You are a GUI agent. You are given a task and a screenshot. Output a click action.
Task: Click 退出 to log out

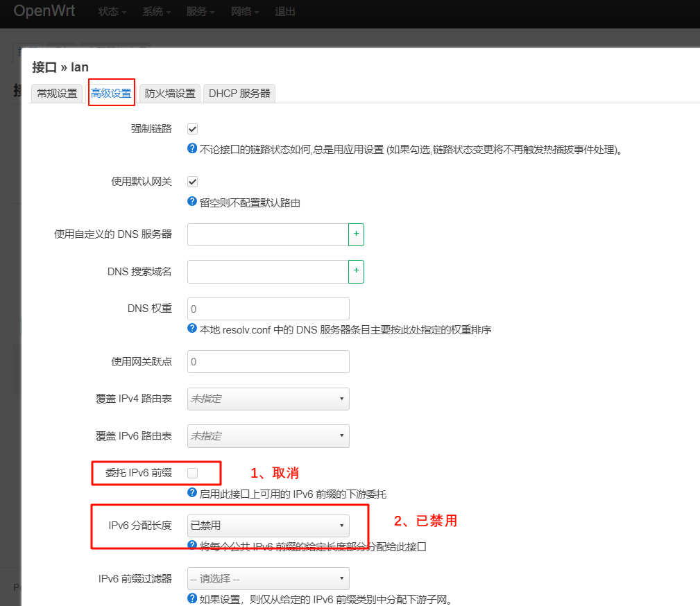coord(284,11)
